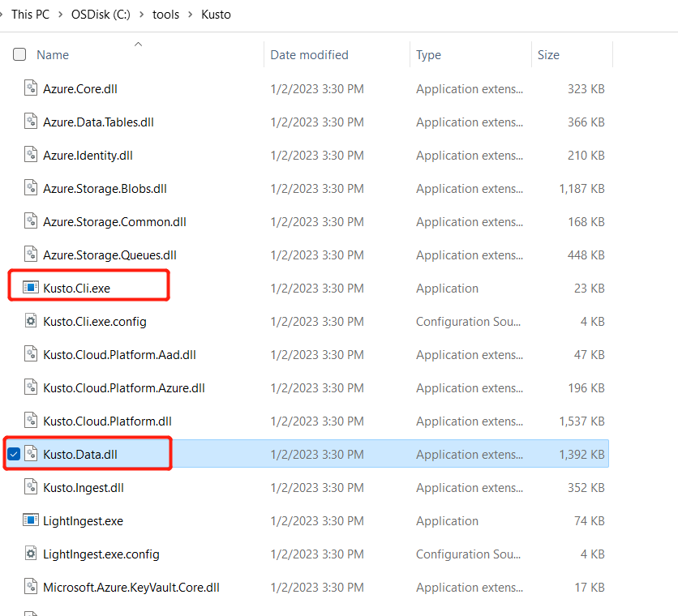Click the Kusto.Cli.exe application icon
The width and height of the screenshot is (678, 616).
pos(31,288)
